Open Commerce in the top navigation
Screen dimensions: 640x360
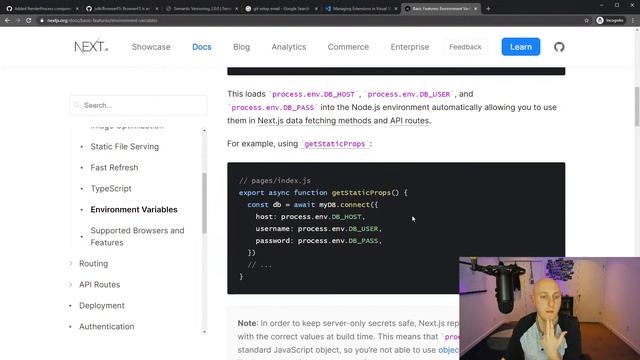tap(348, 47)
